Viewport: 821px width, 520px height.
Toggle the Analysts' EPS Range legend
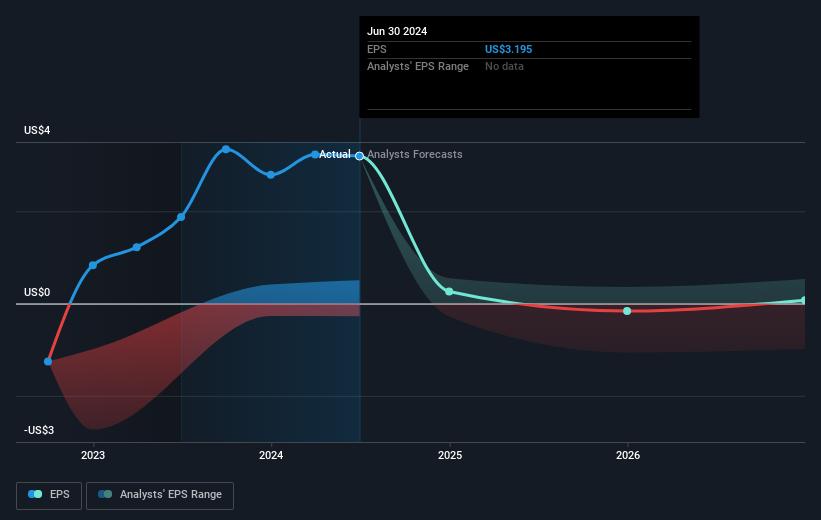[160, 495]
